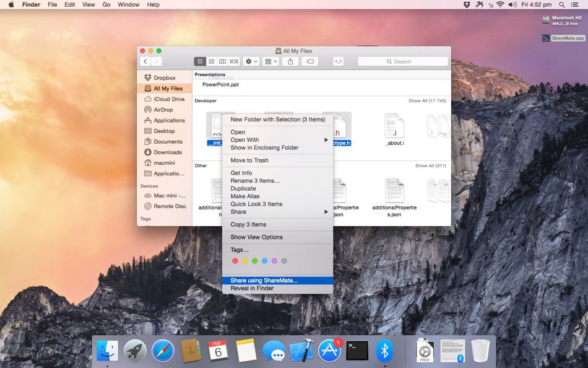Open the Action gear menu in toolbar

[x=251, y=61]
